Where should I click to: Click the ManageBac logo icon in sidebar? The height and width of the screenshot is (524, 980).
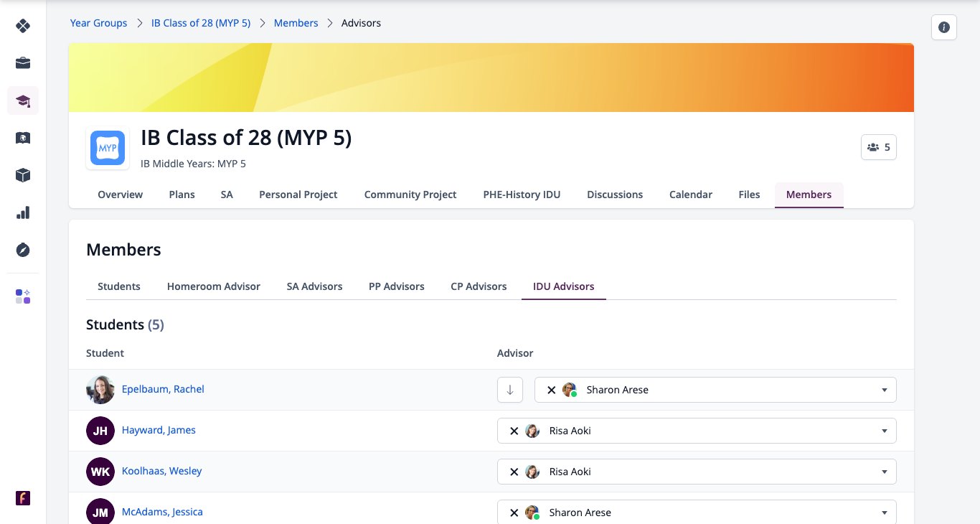(x=23, y=26)
